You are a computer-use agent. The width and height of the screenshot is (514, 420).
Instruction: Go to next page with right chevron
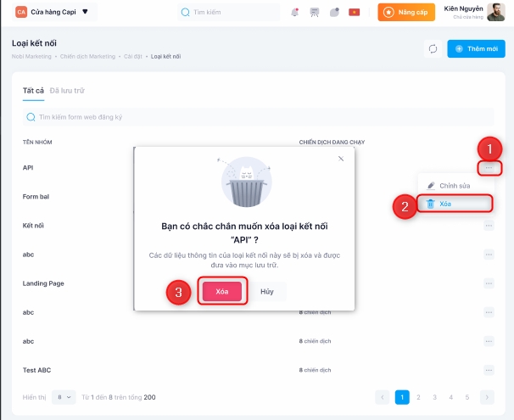(x=486, y=397)
